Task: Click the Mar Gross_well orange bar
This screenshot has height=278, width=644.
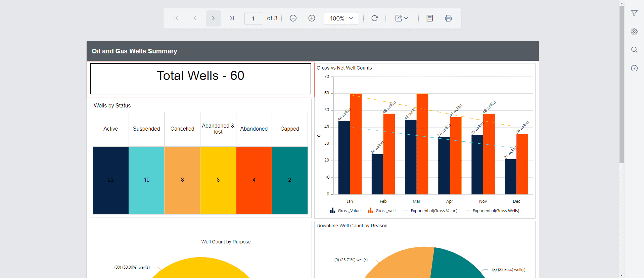Action: 422,144
